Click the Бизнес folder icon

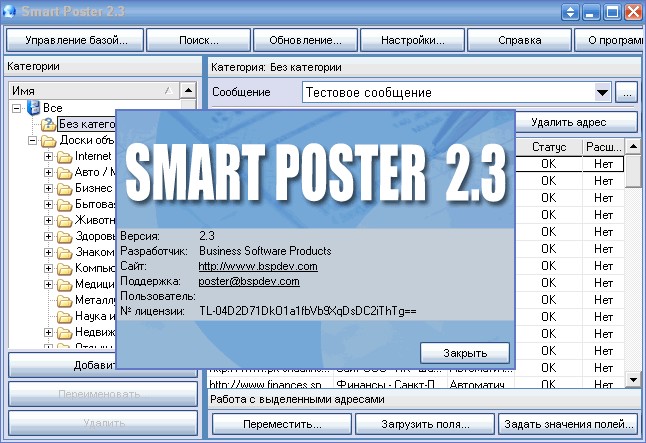64,189
